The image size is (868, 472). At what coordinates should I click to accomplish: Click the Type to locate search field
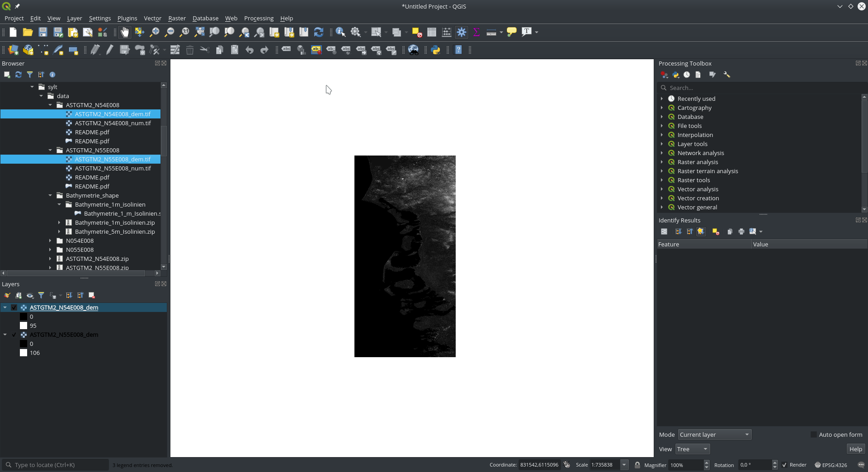(x=54, y=465)
